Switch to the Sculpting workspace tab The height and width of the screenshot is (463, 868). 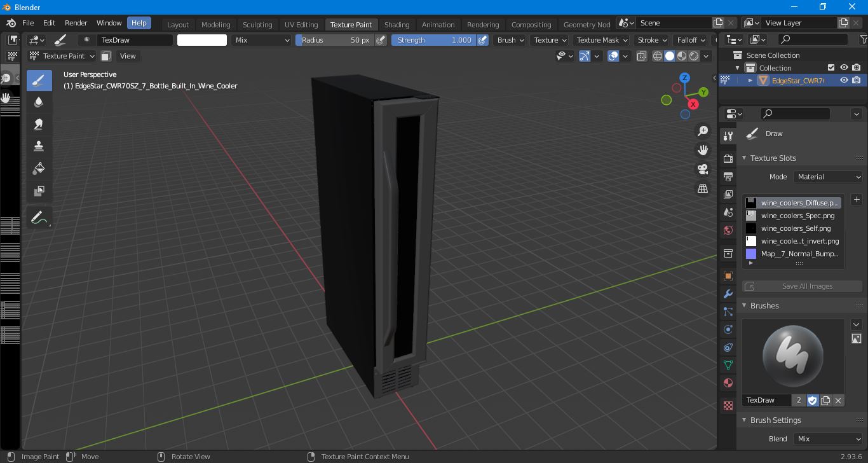(257, 24)
